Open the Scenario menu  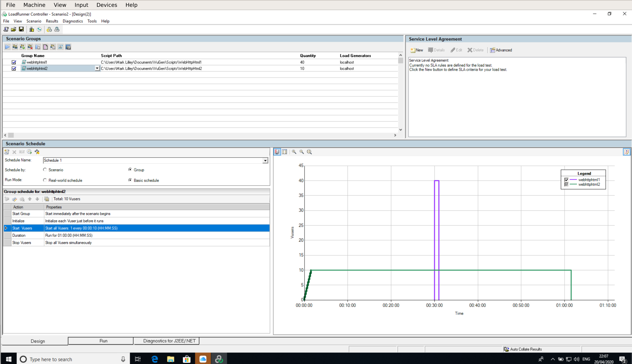(34, 21)
